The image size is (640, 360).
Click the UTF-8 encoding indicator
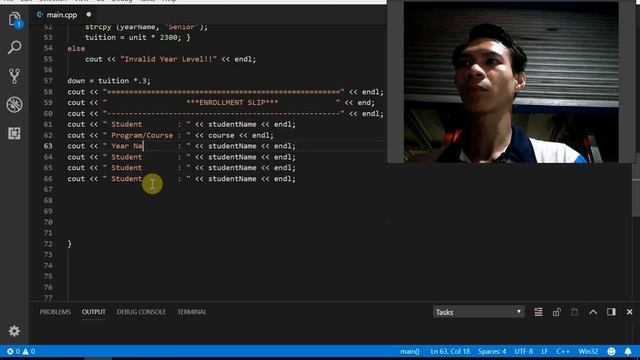point(524,351)
